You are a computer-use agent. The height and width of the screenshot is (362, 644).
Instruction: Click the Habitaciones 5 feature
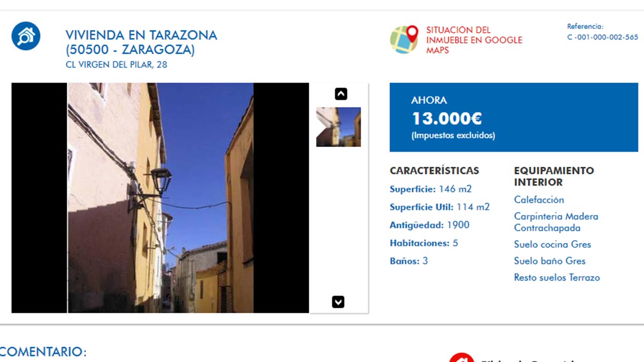424,243
